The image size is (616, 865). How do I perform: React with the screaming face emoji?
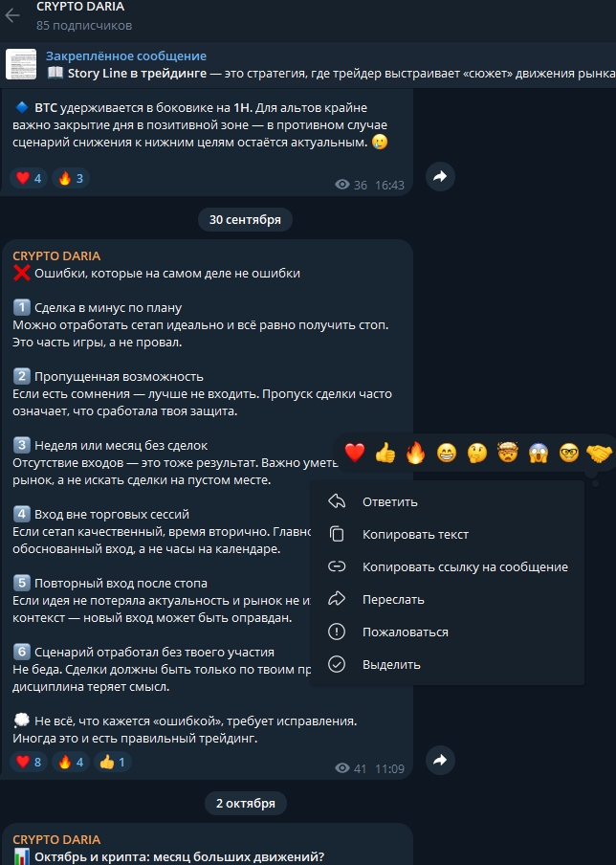click(x=539, y=453)
